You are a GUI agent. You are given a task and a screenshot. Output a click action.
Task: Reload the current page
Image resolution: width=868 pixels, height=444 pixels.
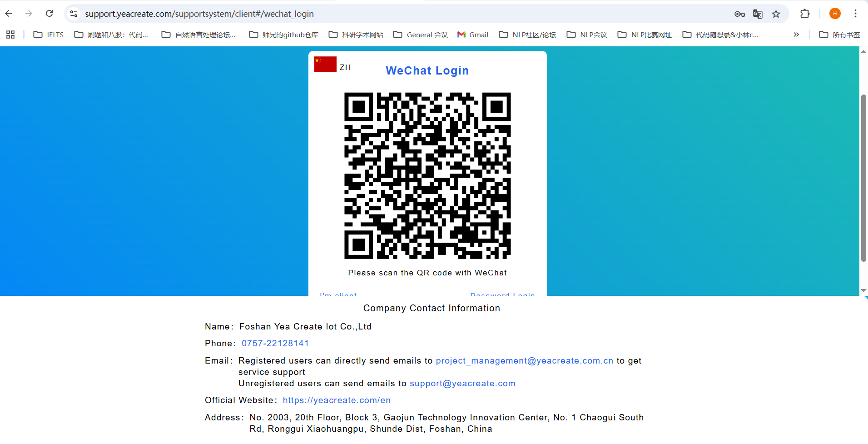pos(49,14)
